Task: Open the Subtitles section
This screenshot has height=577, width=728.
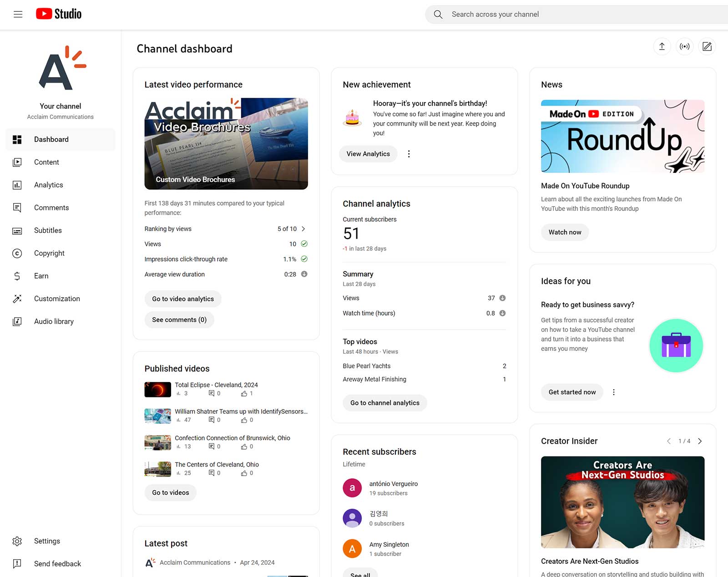Action: [61, 231]
